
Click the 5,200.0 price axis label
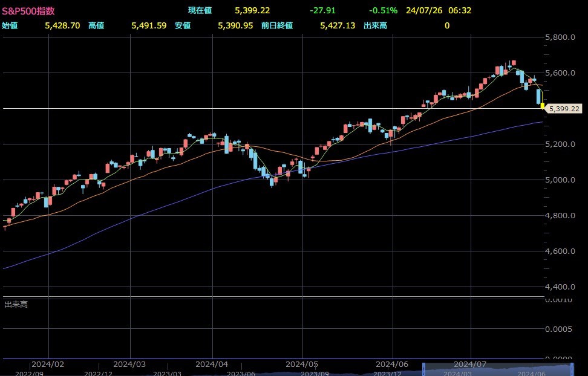click(560, 144)
